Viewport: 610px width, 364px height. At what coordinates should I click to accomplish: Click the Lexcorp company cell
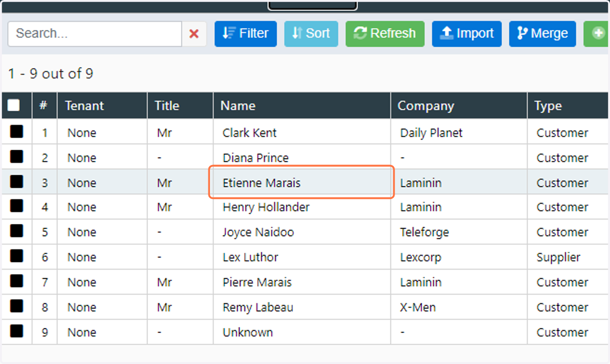click(x=459, y=257)
